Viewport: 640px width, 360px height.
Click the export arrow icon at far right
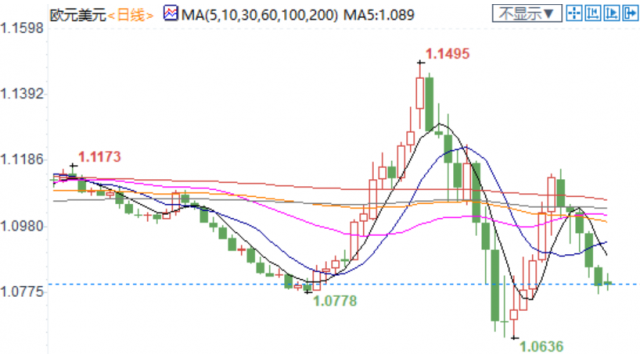(x=630, y=13)
